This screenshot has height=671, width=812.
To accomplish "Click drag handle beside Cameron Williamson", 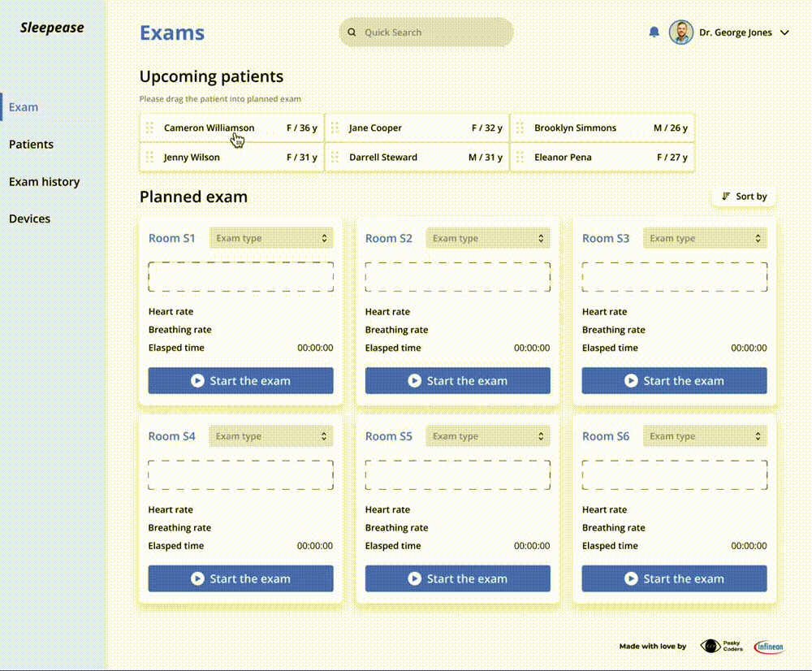I will tap(150, 128).
